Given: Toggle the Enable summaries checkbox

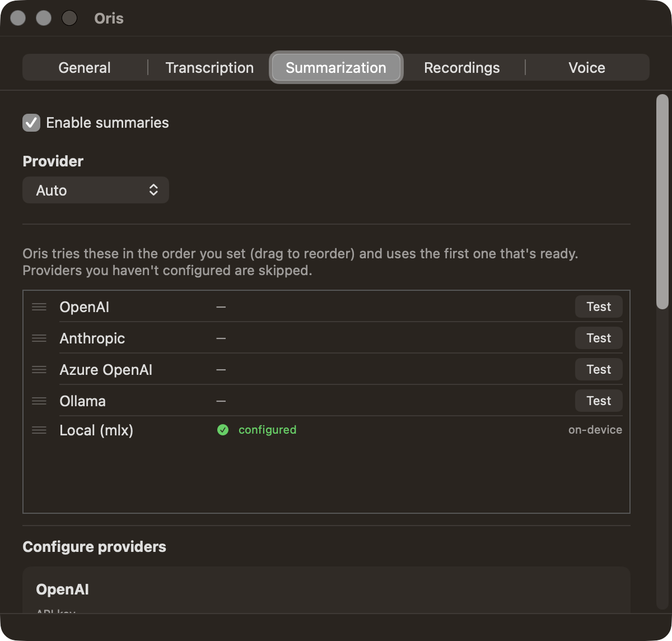Looking at the screenshot, I should click(31, 123).
